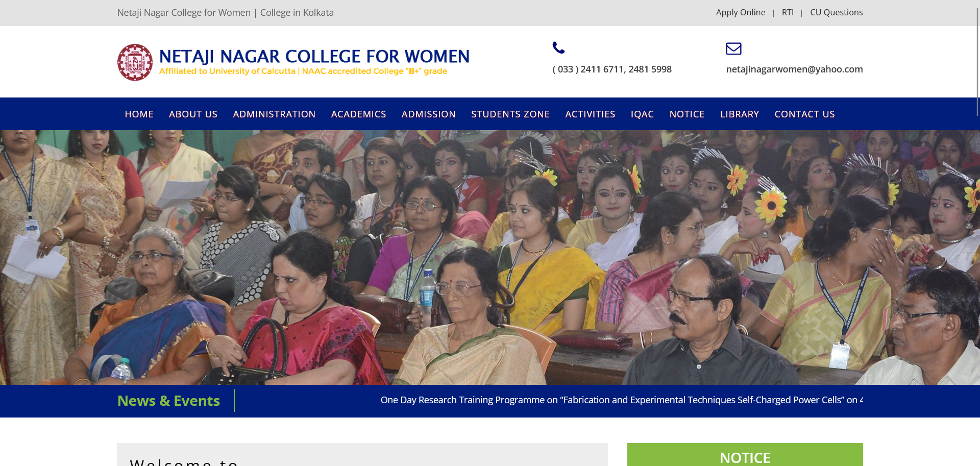Click the Apply Online link
Image resolution: width=980 pixels, height=466 pixels.
740,12
